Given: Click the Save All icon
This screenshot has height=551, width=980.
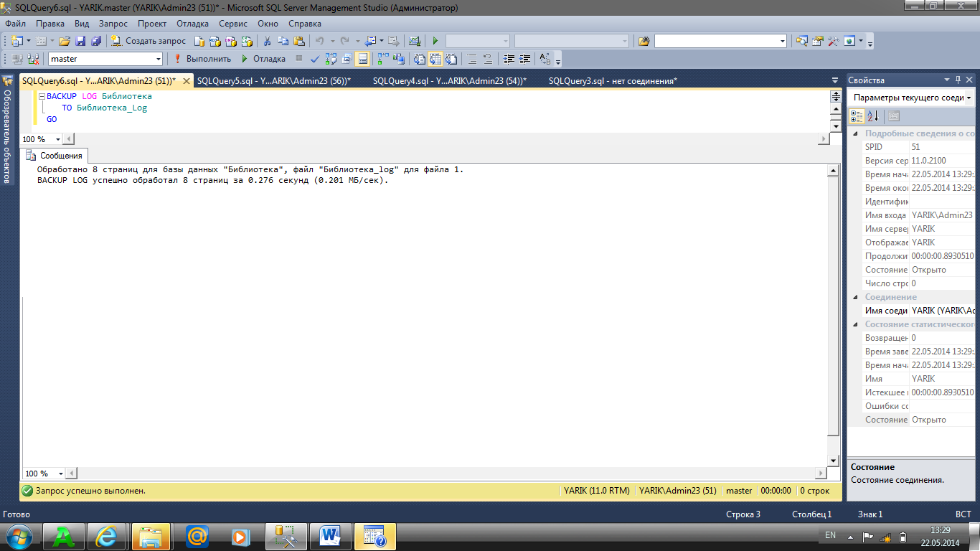Looking at the screenshot, I should (96, 41).
